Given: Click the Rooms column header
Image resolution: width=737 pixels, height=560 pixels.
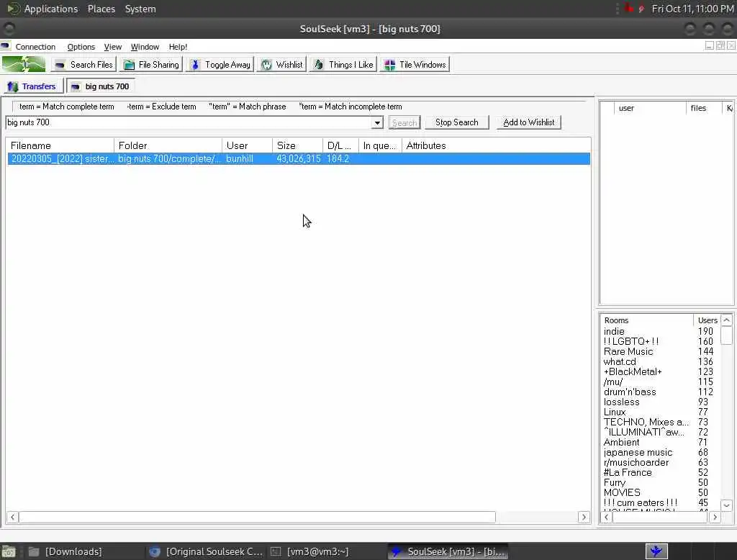Looking at the screenshot, I should click(x=646, y=320).
